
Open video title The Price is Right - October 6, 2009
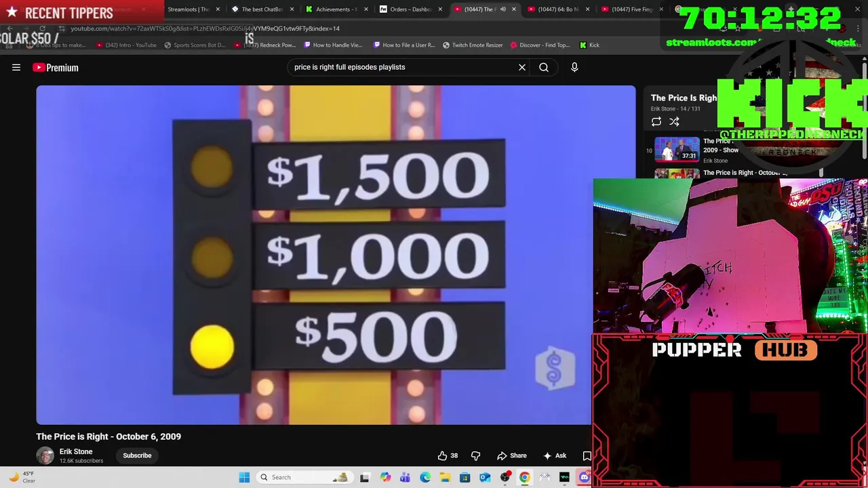(x=108, y=436)
